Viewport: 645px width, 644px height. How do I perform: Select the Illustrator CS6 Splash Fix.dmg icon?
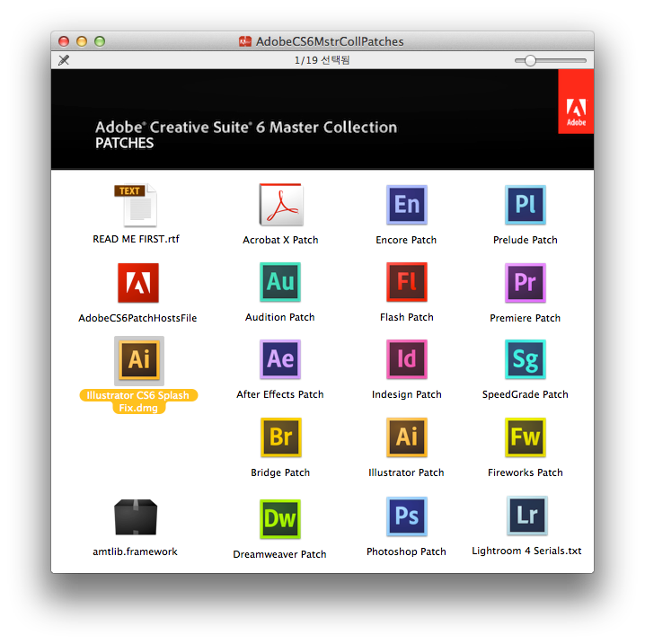[139, 361]
